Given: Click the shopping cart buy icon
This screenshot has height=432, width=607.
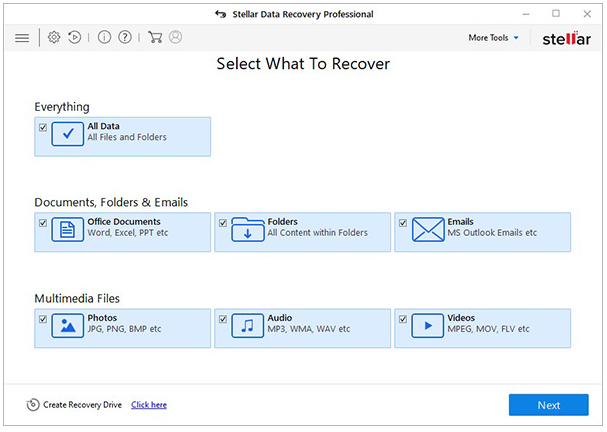Looking at the screenshot, I should click(155, 37).
